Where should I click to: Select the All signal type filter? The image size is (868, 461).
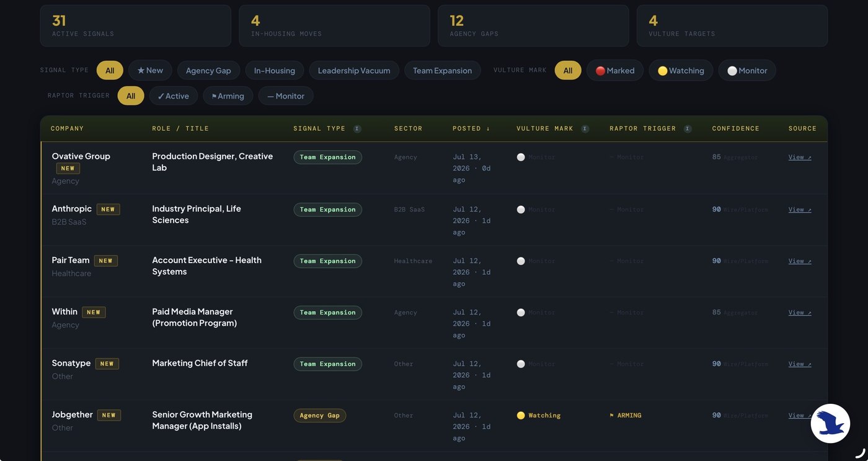click(110, 70)
